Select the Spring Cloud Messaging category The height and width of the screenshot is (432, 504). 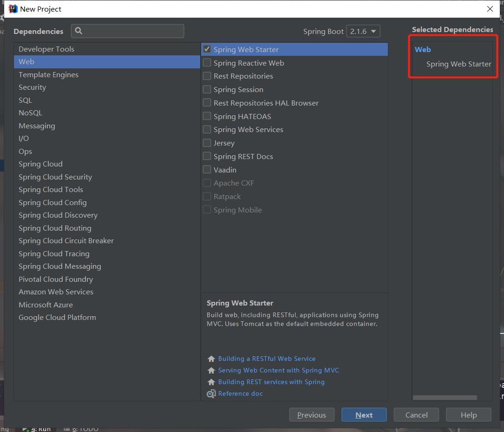(107, 266)
